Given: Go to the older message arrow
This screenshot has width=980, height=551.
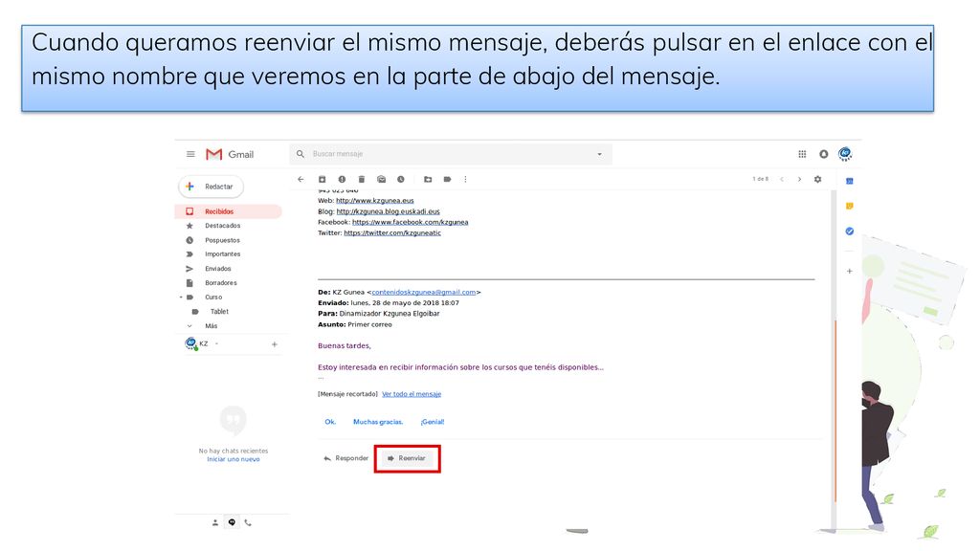Looking at the screenshot, I should point(799,179).
